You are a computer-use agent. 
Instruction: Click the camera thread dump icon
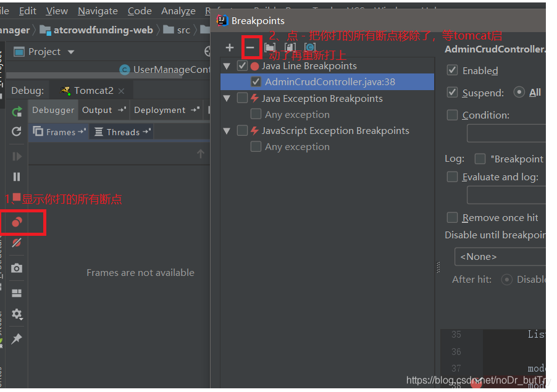point(17,268)
